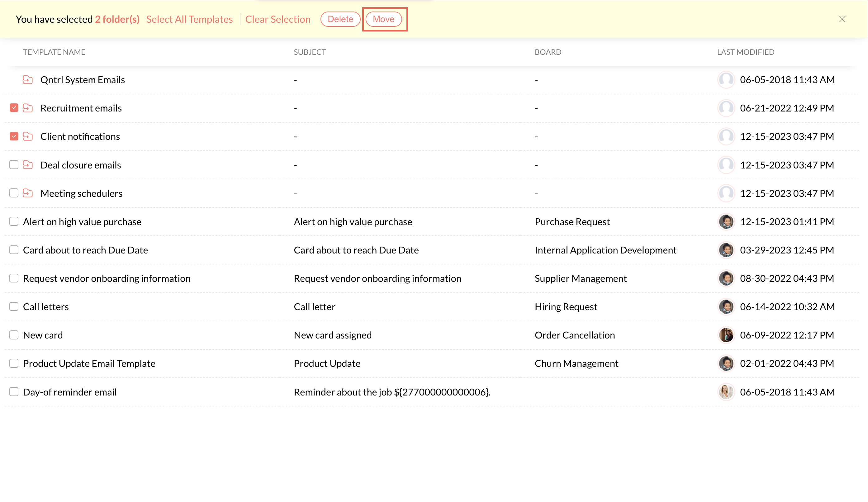Click the Meeting schedulers folder icon
Image resolution: width=868 pixels, height=502 pixels.
[x=27, y=193]
